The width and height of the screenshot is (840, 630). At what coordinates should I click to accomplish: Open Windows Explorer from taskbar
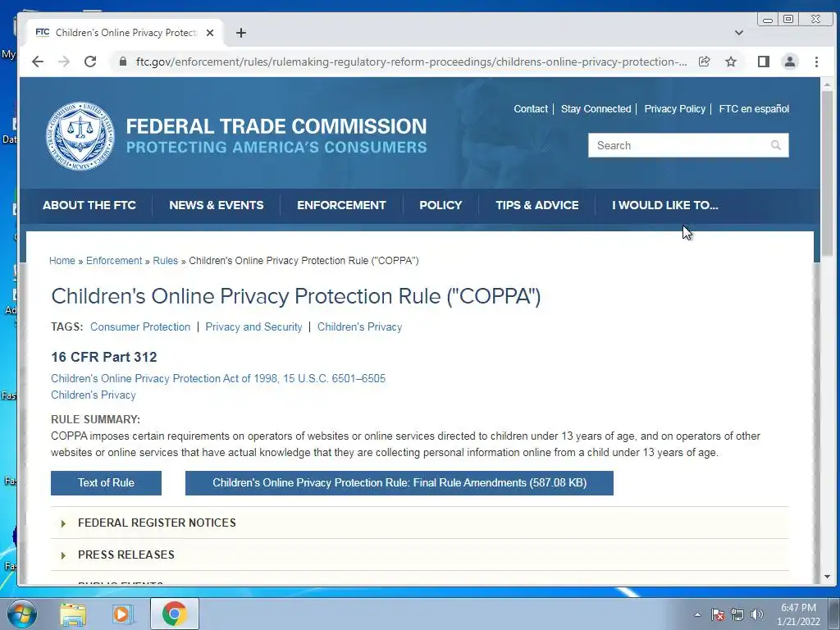point(72,614)
